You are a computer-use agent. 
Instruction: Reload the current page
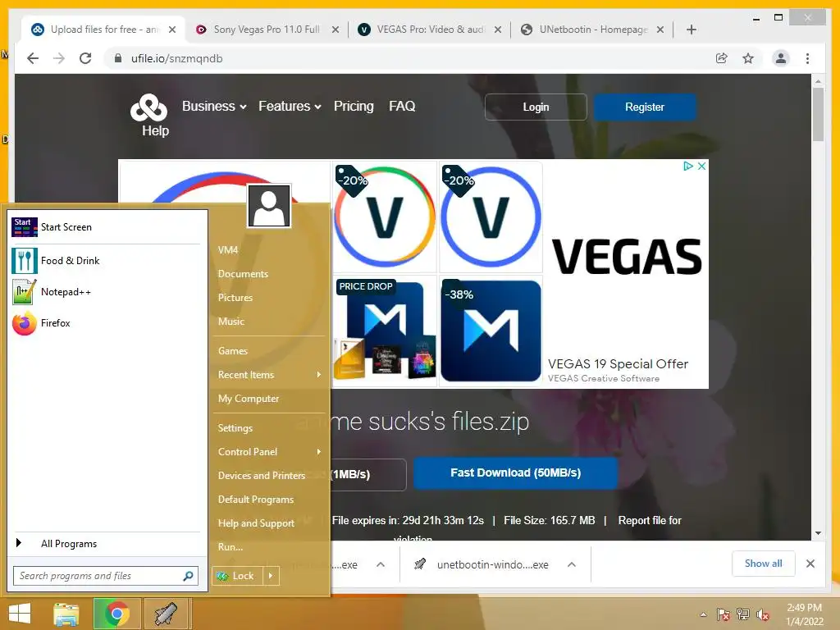click(85, 58)
